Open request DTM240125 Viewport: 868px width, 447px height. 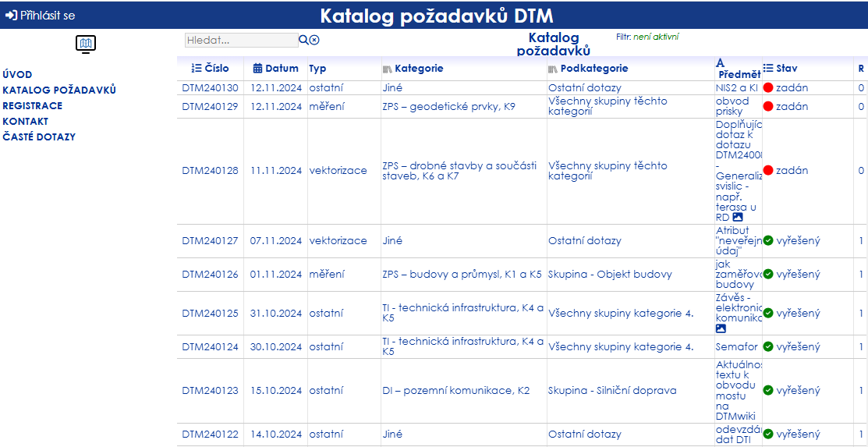pyautogui.click(x=211, y=313)
